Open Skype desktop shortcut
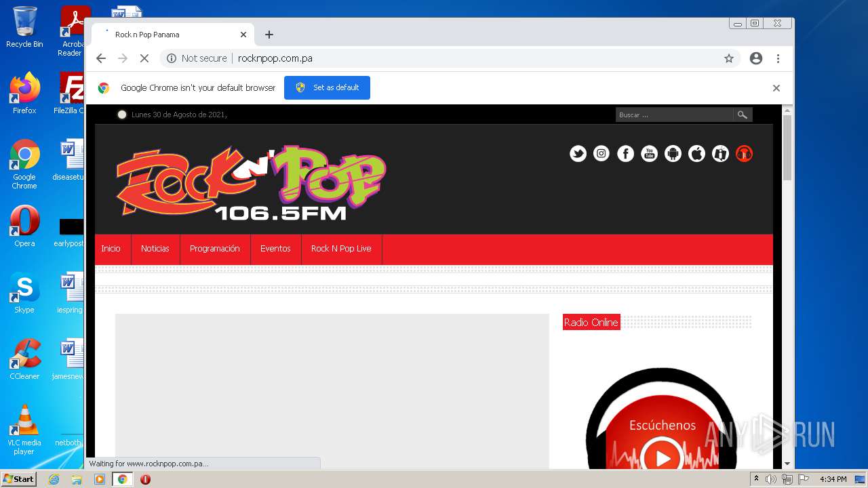 (24, 293)
